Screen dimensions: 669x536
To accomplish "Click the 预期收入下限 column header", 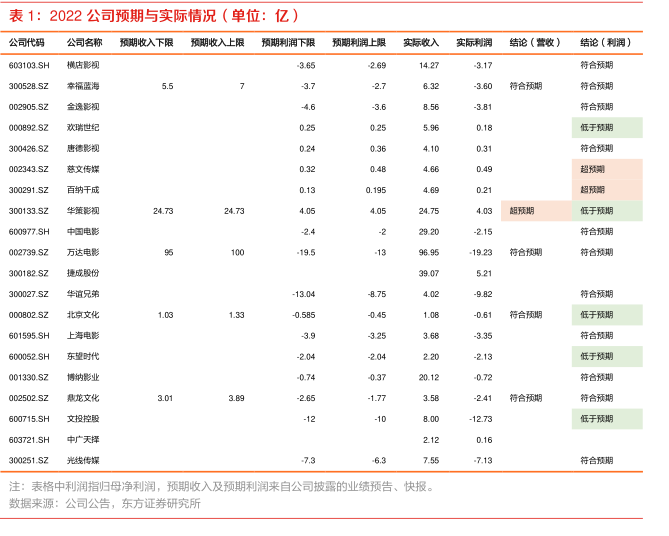I will click(146, 44).
